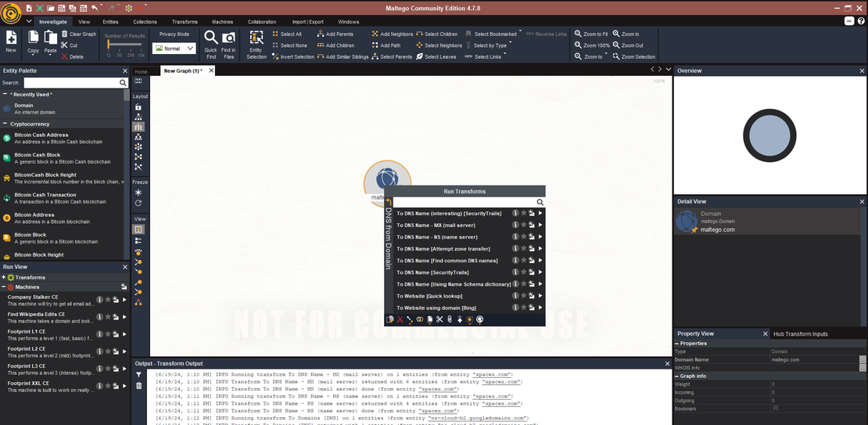
Task: Click the back arrow in Run Transforms popup
Action: (389, 203)
